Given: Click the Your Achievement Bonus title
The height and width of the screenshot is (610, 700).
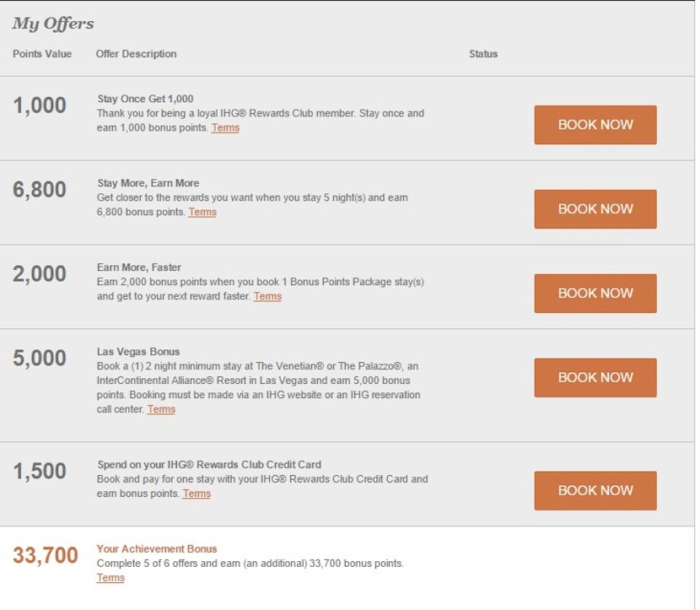Looking at the screenshot, I should (x=157, y=548).
